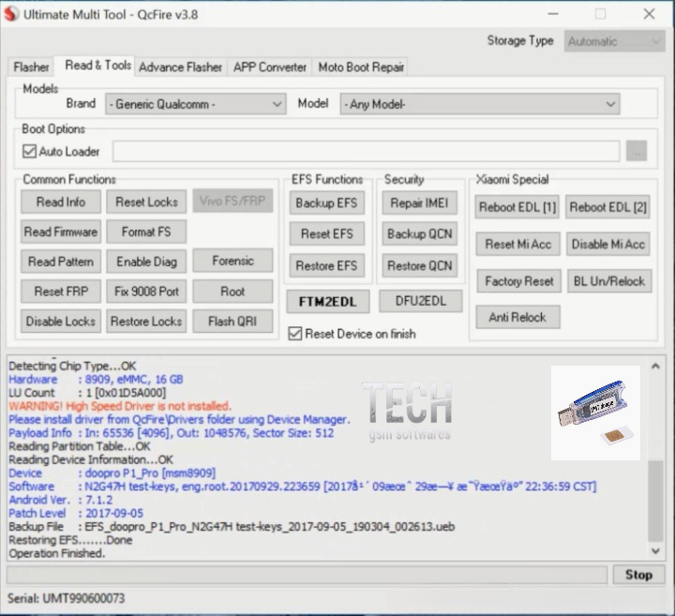The width and height of the screenshot is (675, 616).
Task: Click the loader browse '...' button
Action: pos(637,151)
